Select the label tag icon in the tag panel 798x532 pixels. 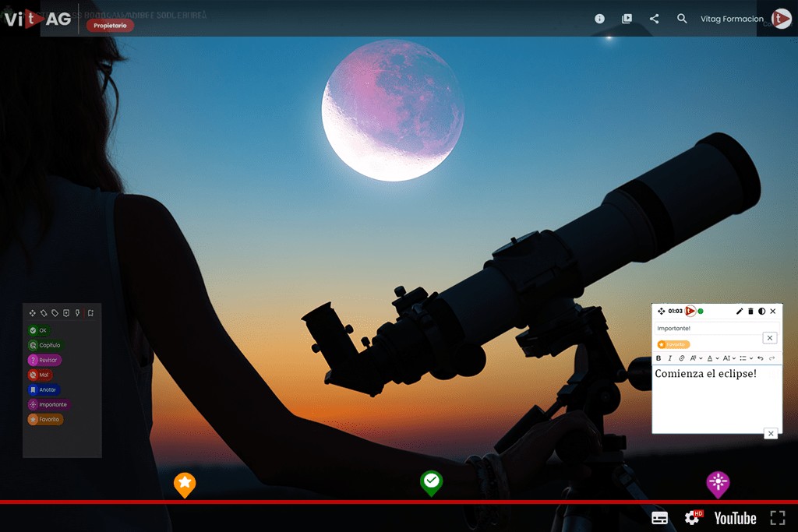coord(55,313)
